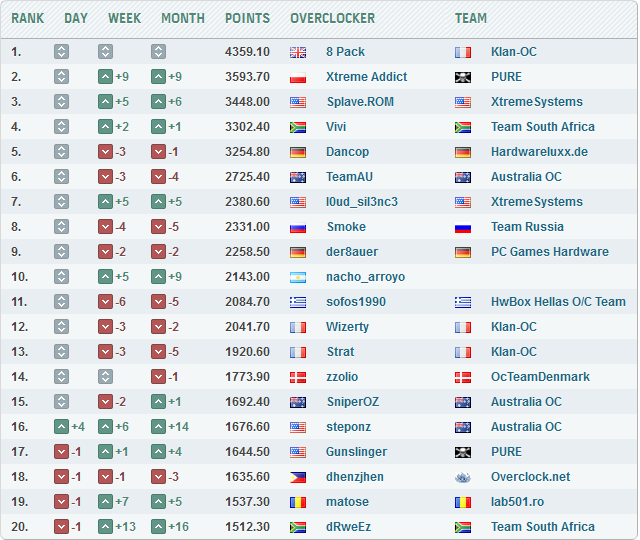Screen dimensions: 640x540
Task: Click the RANK column header
Action: 27,18
